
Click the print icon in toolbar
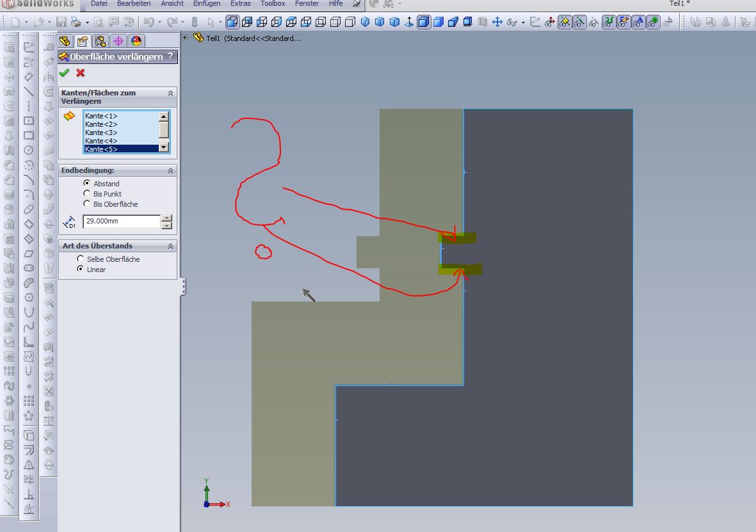tap(75, 22)
